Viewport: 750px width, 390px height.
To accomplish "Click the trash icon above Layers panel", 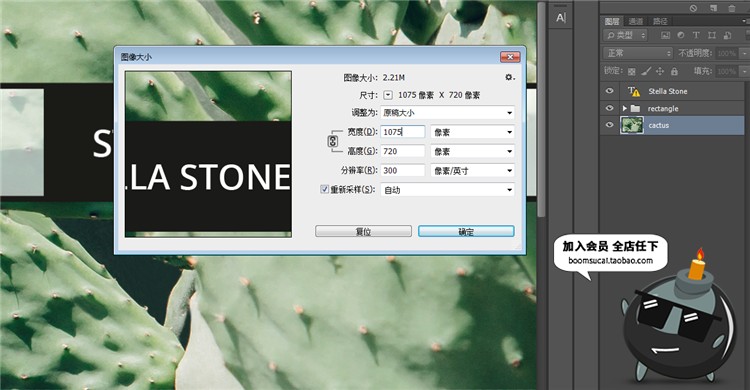I will click(x=732, y=8).
